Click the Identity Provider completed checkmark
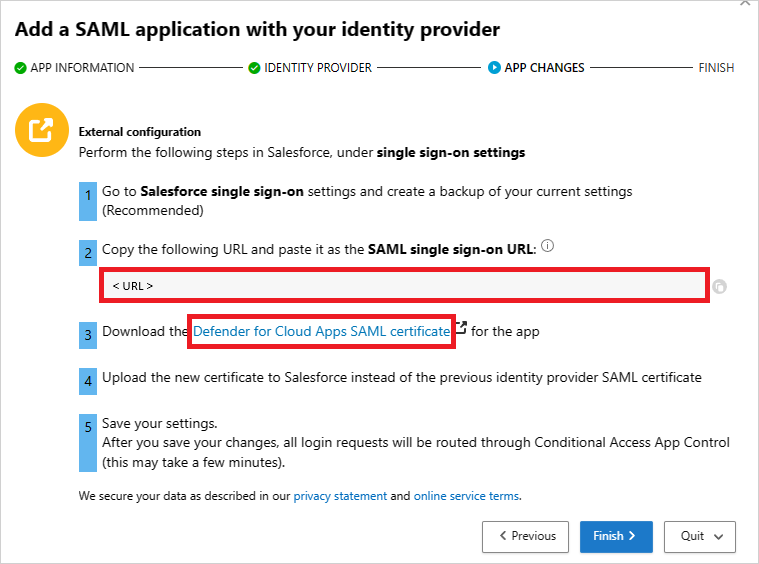This screenshot has height=564, width=759. (x=254, y=68)
